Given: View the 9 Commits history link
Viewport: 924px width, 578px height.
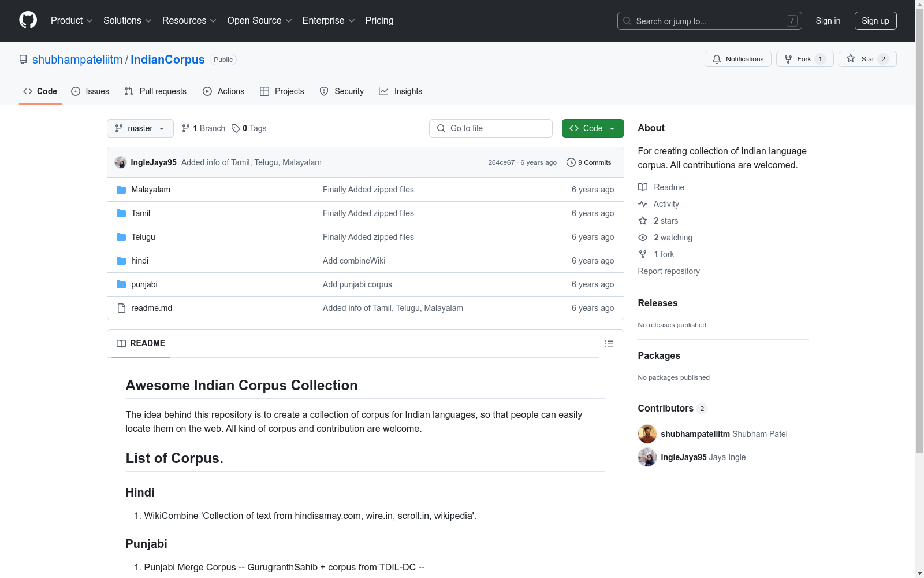Looking at the screenshot, I should [589, 162].
